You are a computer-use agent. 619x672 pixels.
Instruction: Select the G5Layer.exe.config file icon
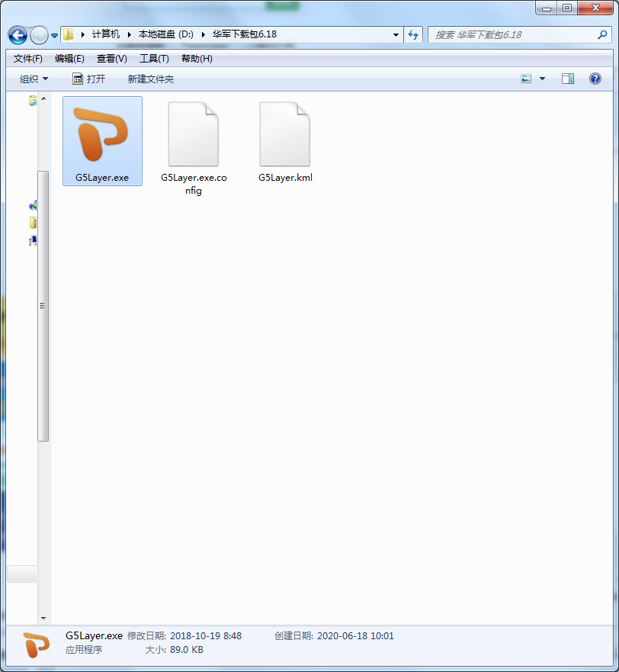194,133
